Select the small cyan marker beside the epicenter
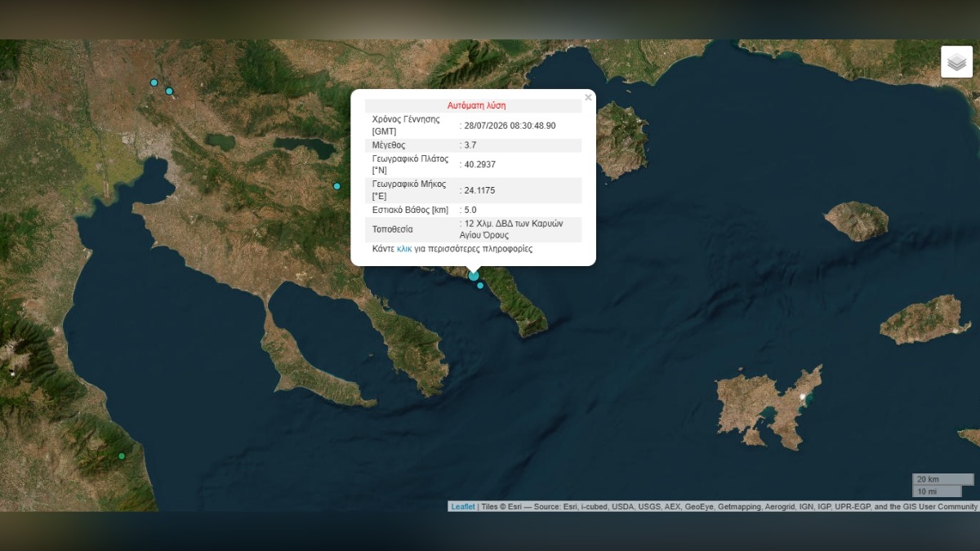The height and width of the screenshot is (551, 980). (480, 286)
